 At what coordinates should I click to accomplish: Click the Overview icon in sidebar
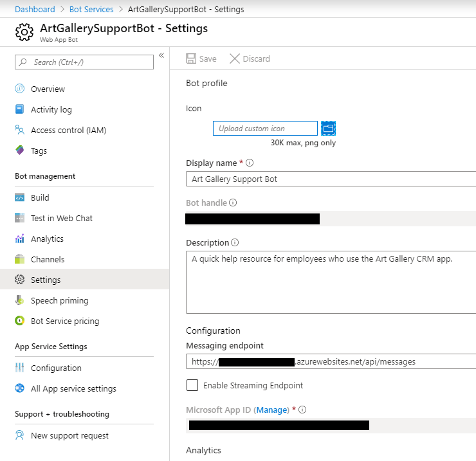pos(20,89)
